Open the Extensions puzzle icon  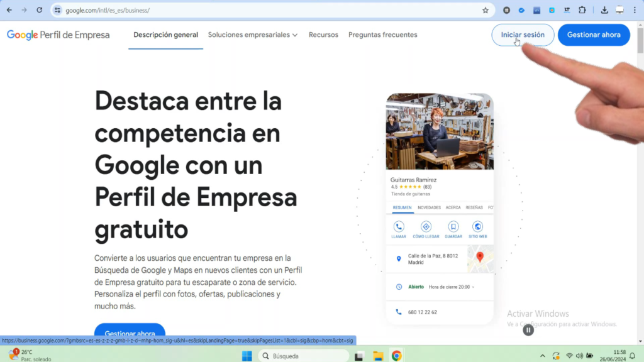(582, 10)
